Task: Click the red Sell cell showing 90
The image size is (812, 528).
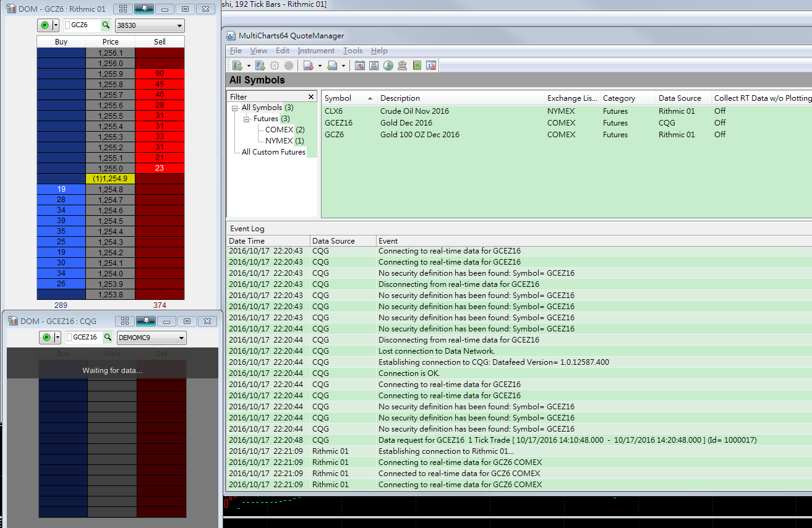Action: 160,74
